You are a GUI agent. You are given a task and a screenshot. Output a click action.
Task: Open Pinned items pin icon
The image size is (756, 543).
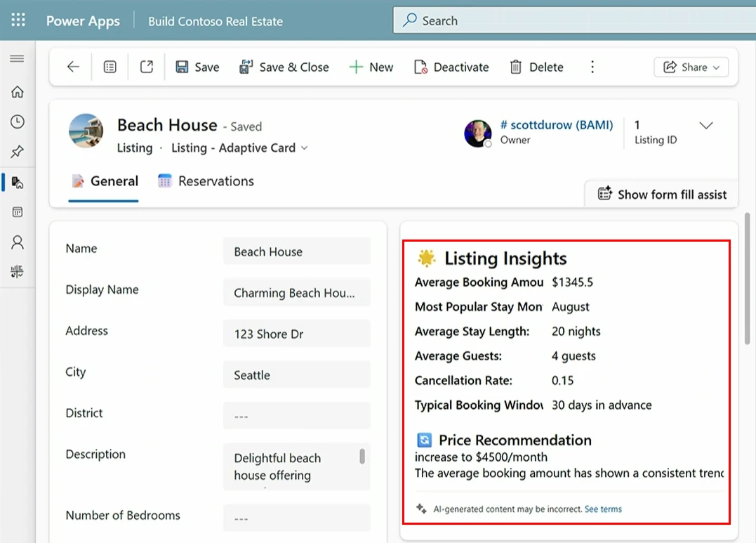coord(18,152)
